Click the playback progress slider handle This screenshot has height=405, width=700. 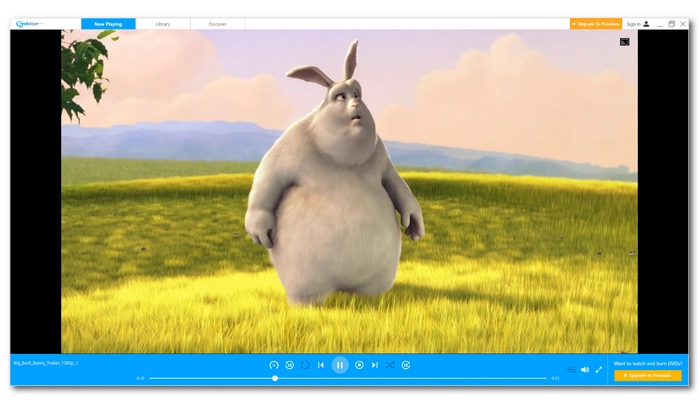[275, 378]
